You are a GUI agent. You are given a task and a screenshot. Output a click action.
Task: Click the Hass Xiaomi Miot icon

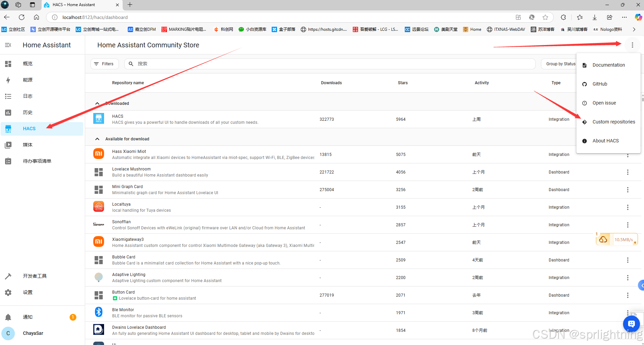(99, 154)
